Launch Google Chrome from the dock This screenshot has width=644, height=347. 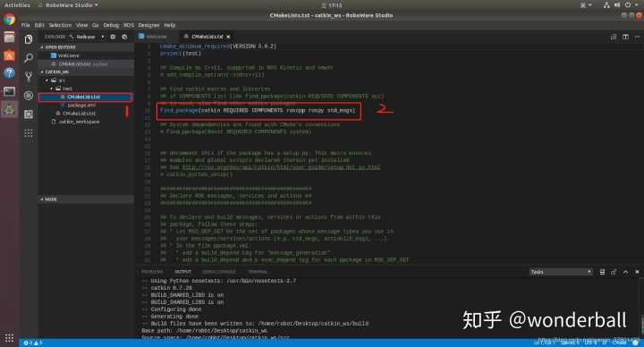tap(9, 20)
